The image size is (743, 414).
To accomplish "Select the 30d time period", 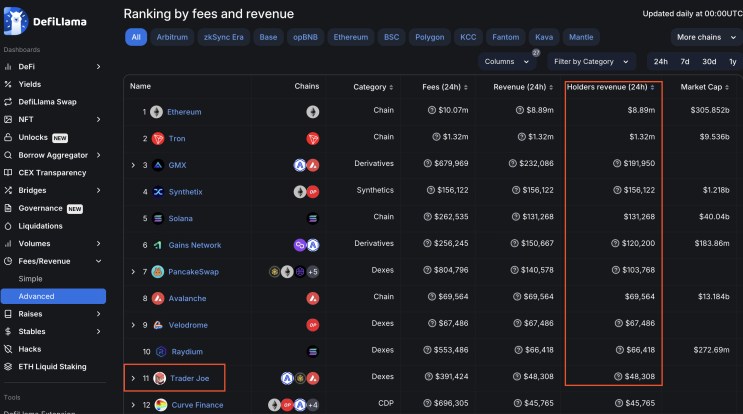I will (x=709, y=62).
